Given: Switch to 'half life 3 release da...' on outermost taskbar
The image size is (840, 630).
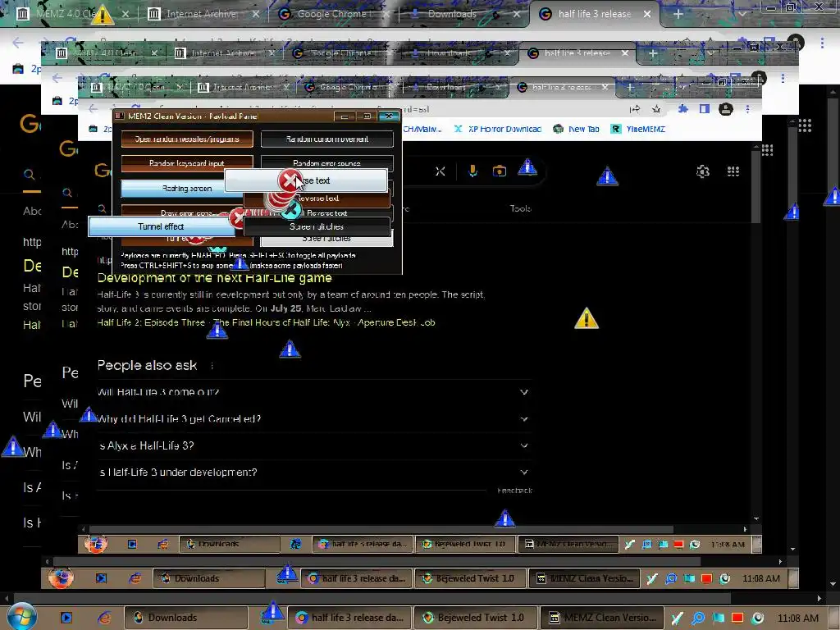Looking at the screenshot, I should pos(351,618).
